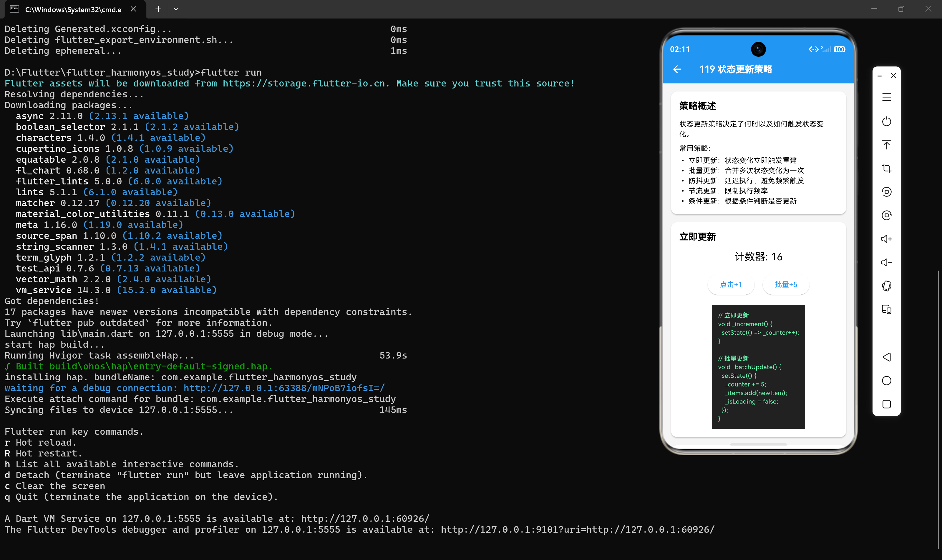The image size is (942, 560).
Task: Click the 'Got dependencies!' output line
Action: pos(52,301)
